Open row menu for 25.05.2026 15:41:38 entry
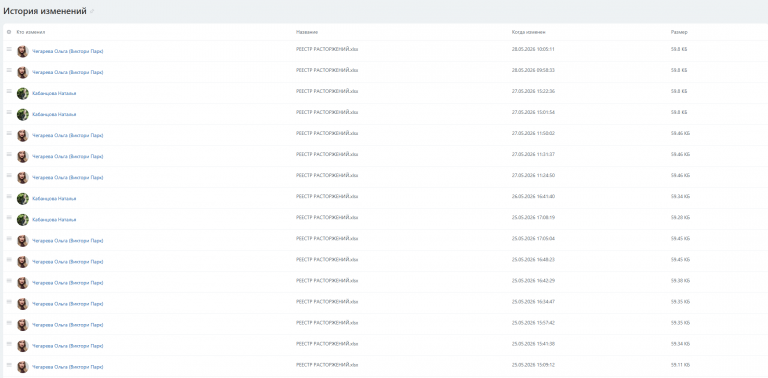 coord(9,344)
